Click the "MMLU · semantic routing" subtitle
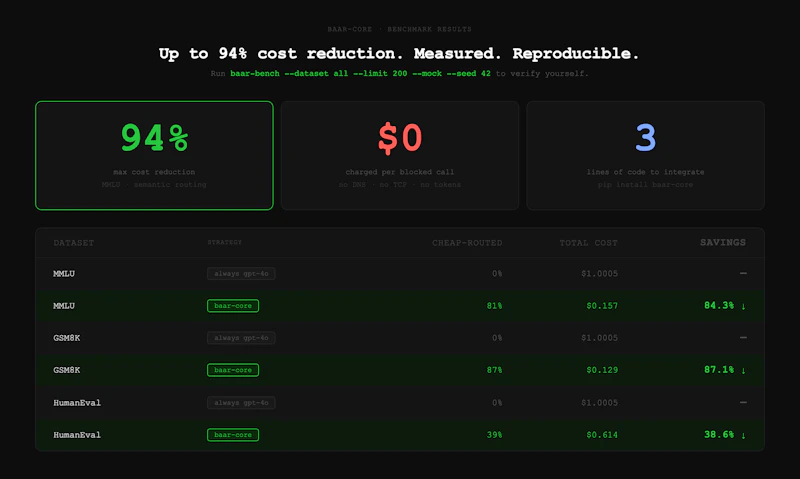800x479 pixels. point(154,185)
